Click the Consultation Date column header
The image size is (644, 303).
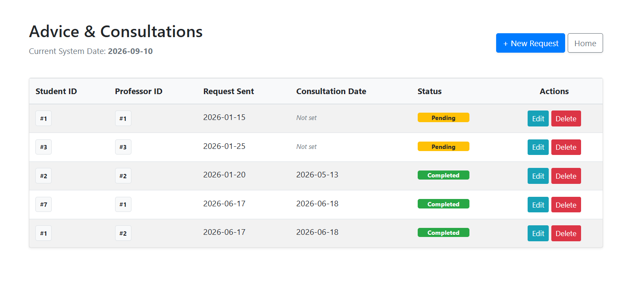(x=331, y=92)
